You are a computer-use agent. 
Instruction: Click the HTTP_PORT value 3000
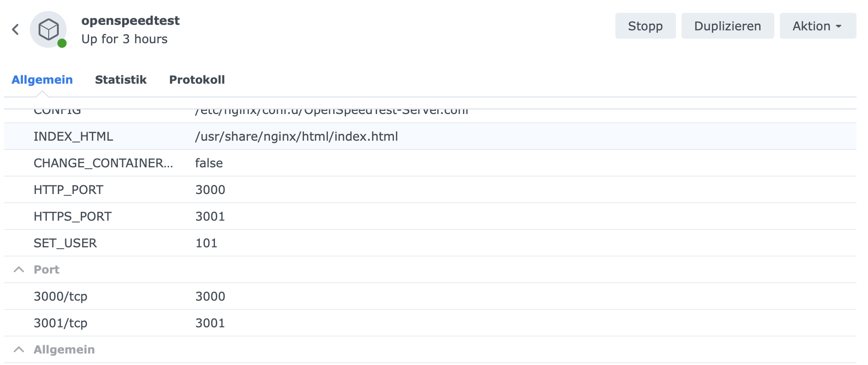pos(210,190)
